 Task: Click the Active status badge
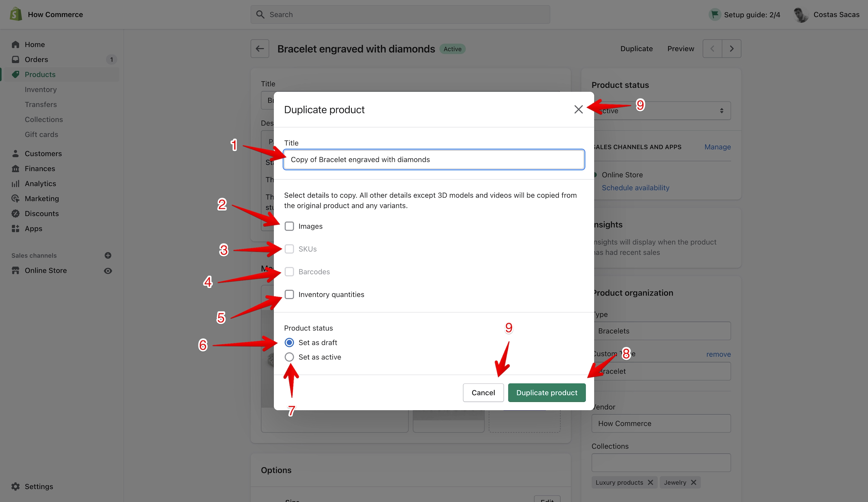point(452,49)
